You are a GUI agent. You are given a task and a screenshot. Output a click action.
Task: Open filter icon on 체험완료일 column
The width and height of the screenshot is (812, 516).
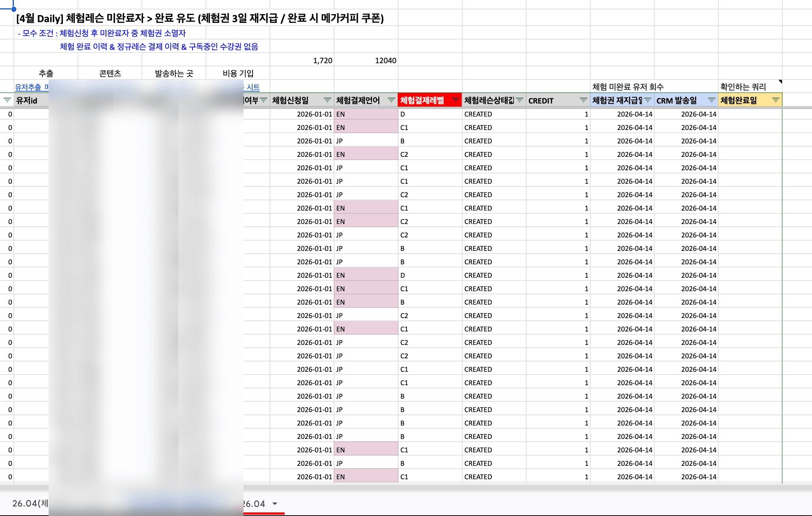[x=776, y=100]
